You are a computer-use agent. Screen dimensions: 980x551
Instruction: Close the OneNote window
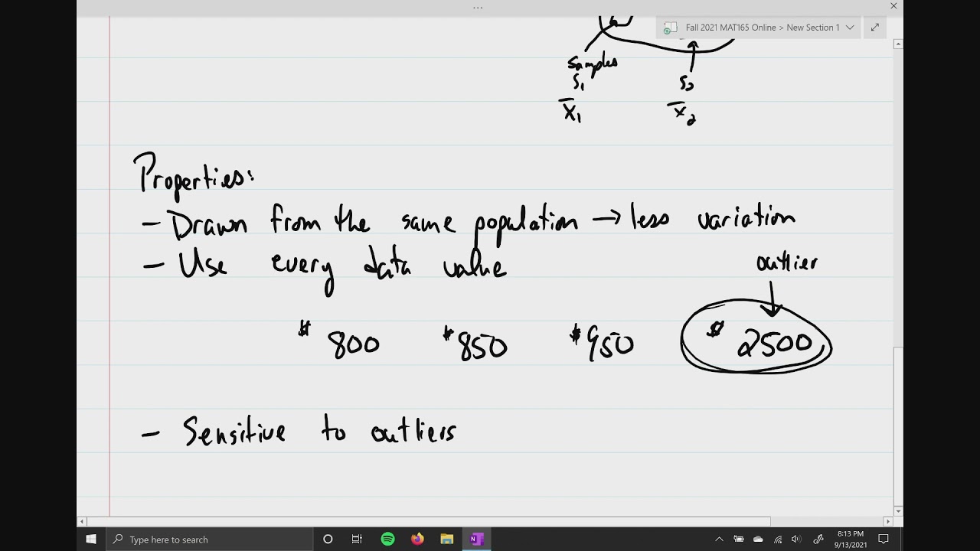[x=893, y=6]
